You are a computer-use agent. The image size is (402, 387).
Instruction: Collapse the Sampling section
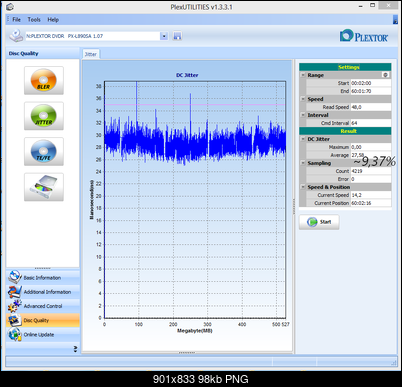tap(303, 163)
